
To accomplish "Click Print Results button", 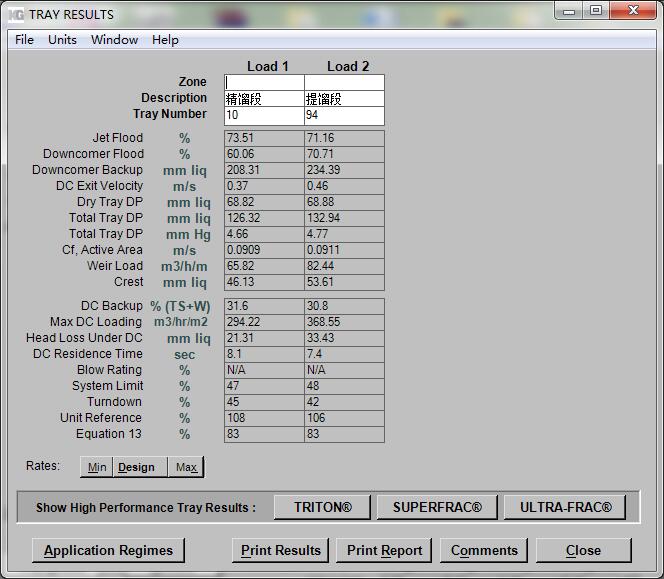I will (280, 551).
